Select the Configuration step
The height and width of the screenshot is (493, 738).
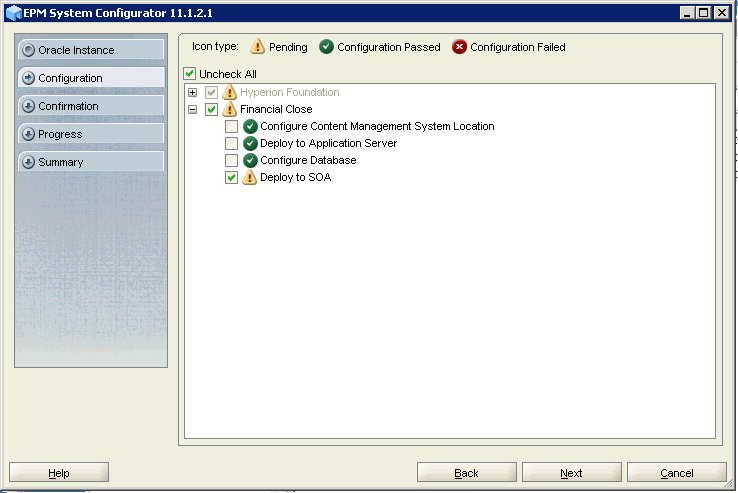91,78
